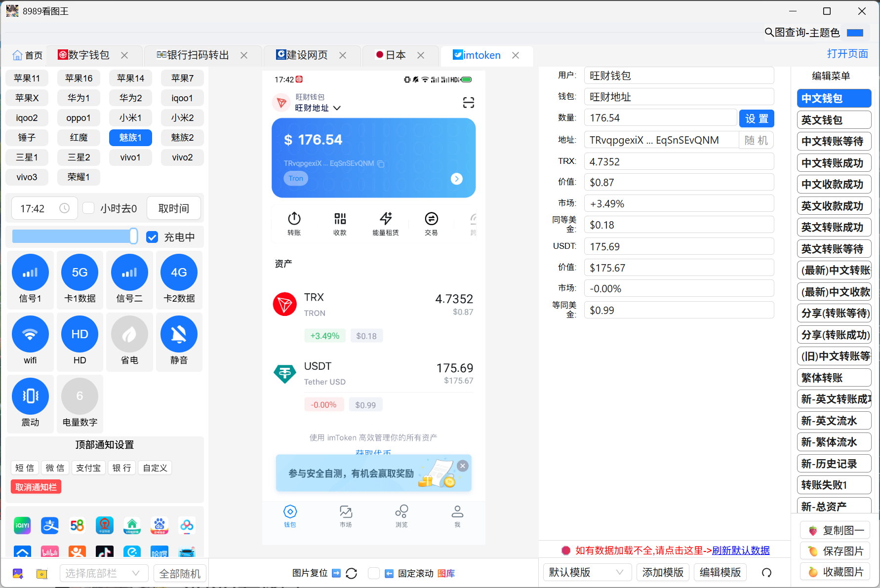Viewport: 880px width, 588px height.
Task: Toggle the HD icon
Action: [80, 334]
